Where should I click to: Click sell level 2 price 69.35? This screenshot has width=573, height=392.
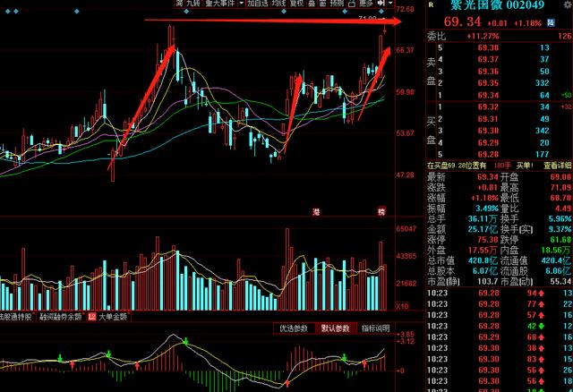488,83
